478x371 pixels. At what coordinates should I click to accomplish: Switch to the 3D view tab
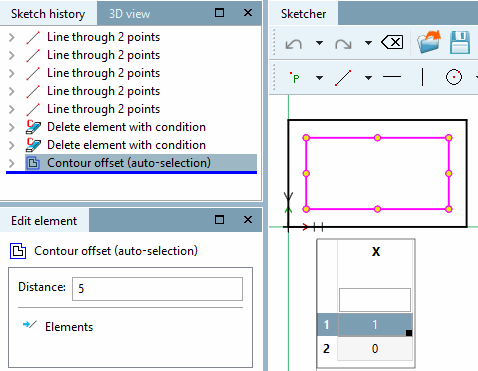pyautogui.click(x=130, y=14)
